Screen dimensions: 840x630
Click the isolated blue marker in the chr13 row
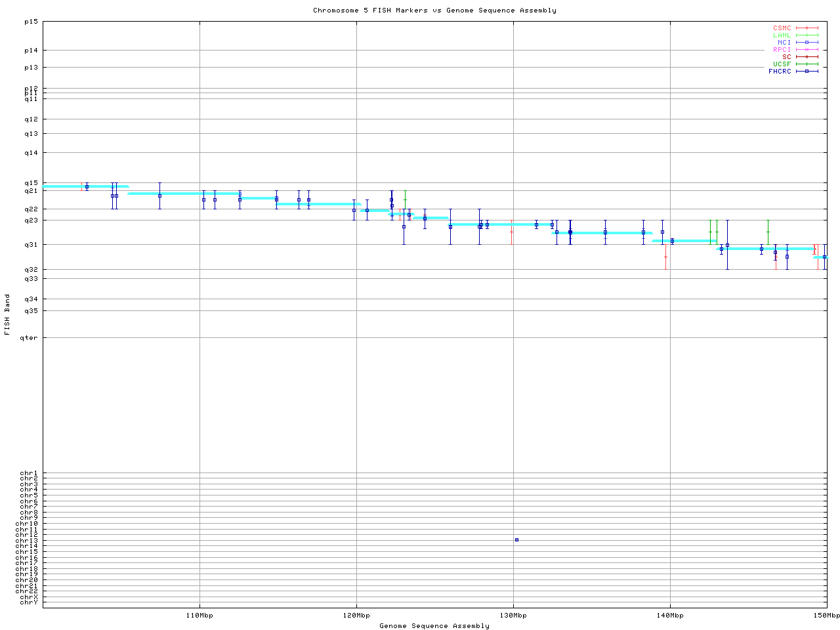516,539
